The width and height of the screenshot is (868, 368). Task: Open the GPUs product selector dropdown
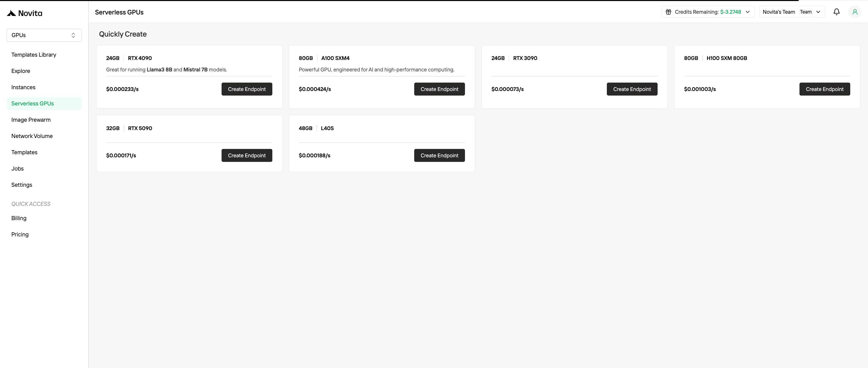click(44, 35)
